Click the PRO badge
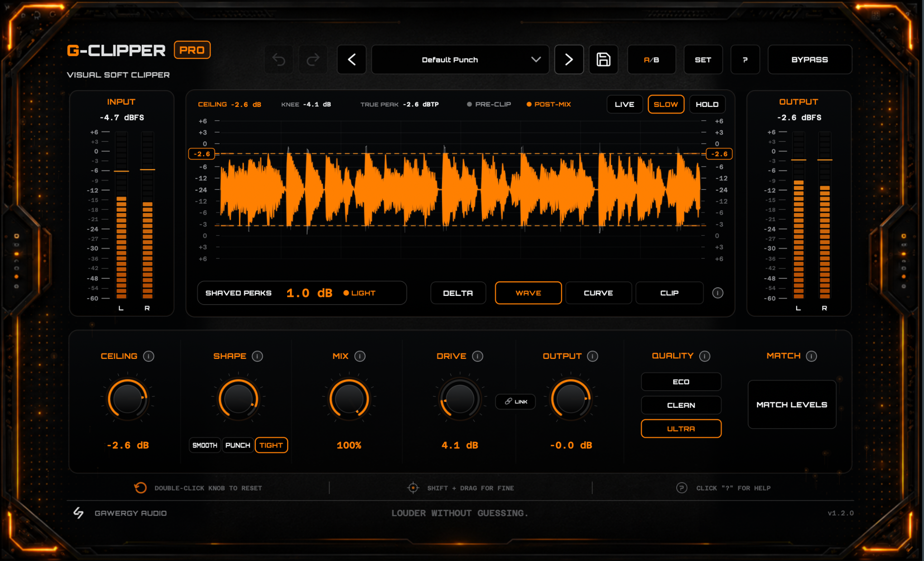Screen dimensions: 924x561 tap(192, 50)
